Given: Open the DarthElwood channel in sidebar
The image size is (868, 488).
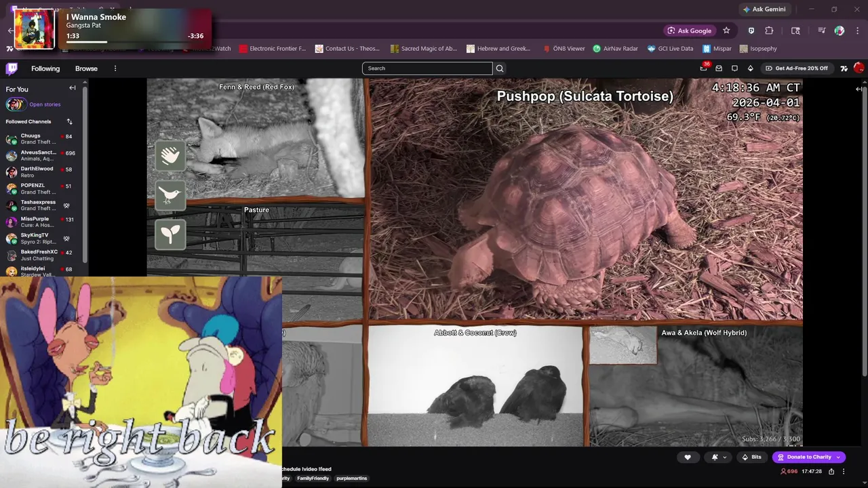Looking at the screenshot, I should [41, 172].
